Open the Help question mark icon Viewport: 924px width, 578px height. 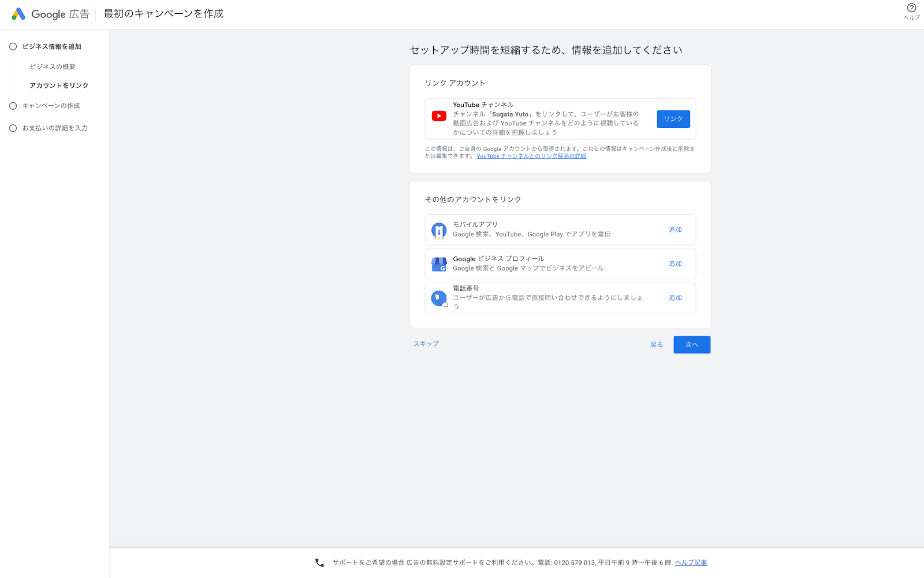[911, 8]
